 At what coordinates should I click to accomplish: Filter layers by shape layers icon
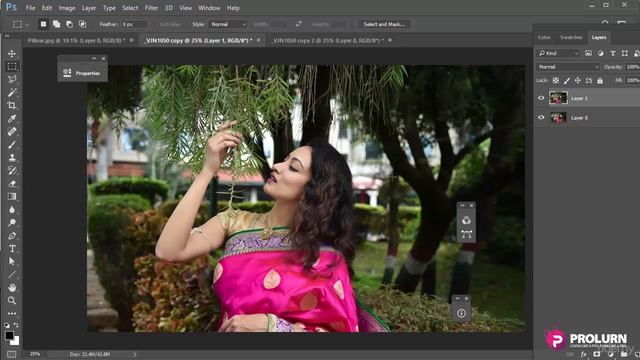pyautogui.click(x=624, y=53)
